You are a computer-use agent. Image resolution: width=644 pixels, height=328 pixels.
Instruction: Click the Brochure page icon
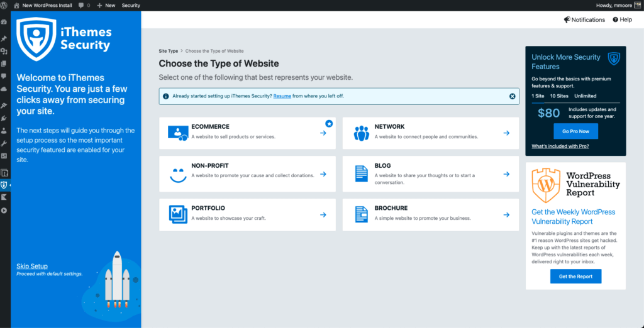pos(362,214)
